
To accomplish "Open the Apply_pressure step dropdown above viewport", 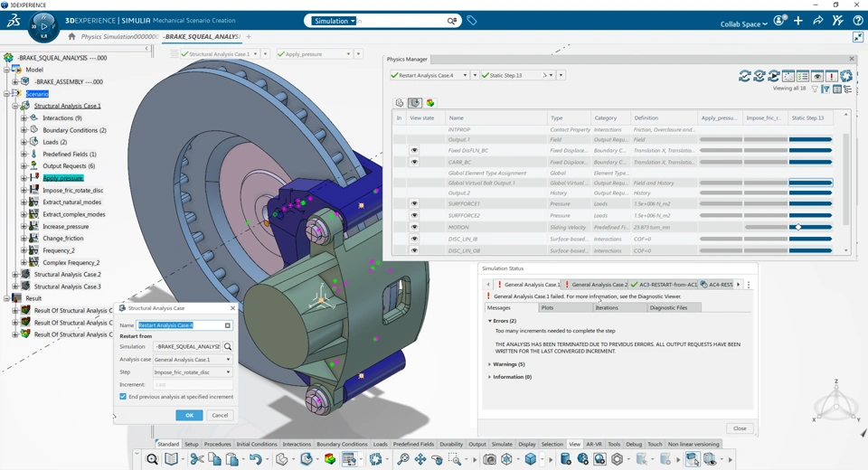I will 348,54.
